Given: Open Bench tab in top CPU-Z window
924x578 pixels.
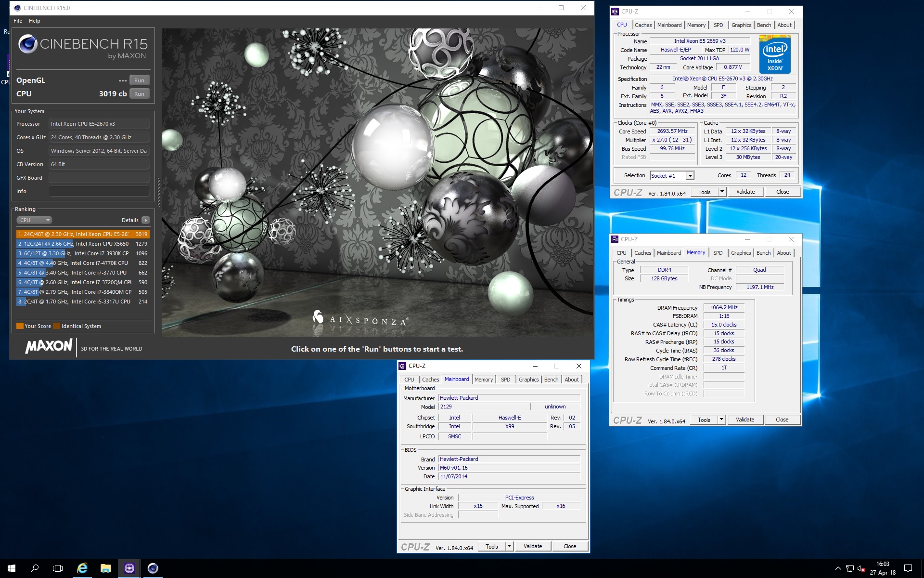Looking at the screenshot, I should pyautogui.click(x=764, y=25).
